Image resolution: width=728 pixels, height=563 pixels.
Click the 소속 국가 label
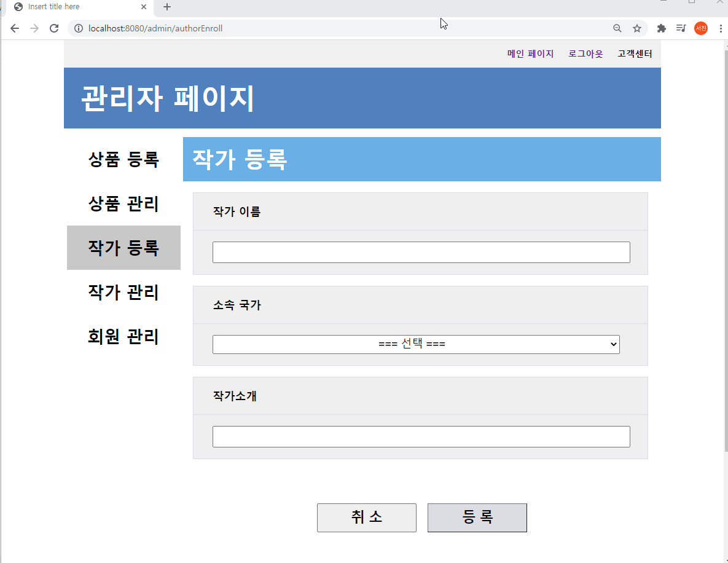[x=237, y=305]
